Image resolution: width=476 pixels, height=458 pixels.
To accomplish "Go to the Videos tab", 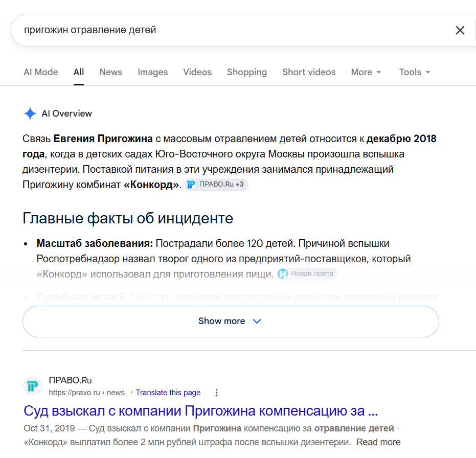I will 197,72.
